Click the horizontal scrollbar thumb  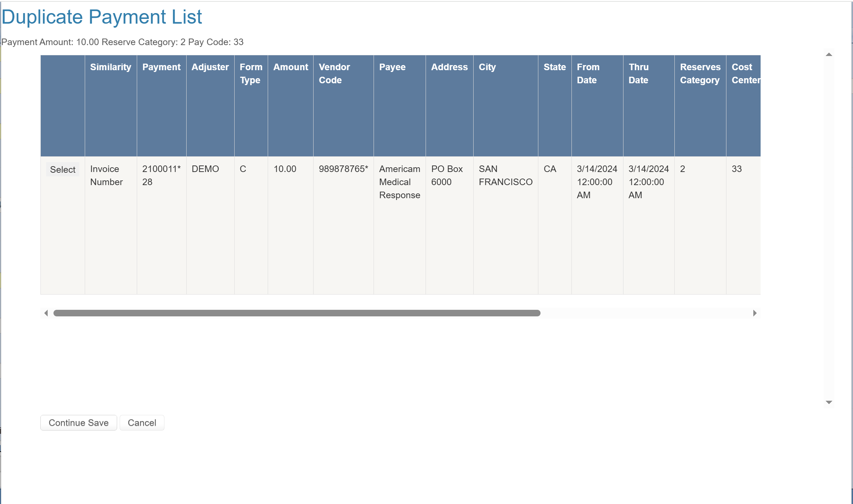coord(296,313)
